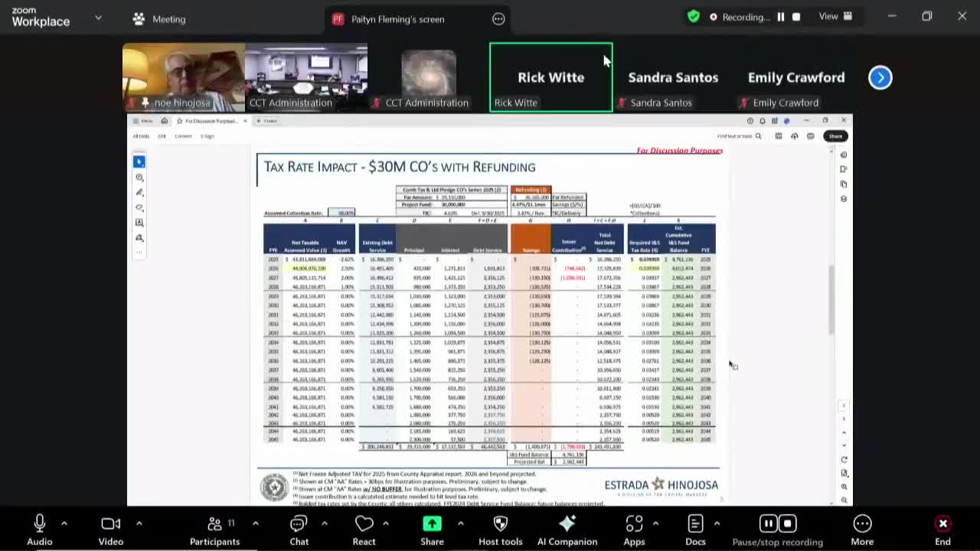Select the CCT Administration conference room video thumbnail

coord(306,77)
